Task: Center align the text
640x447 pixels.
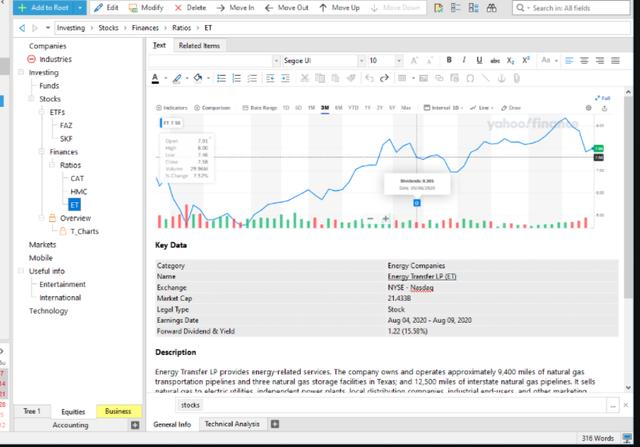Action: tap(584, 61)
